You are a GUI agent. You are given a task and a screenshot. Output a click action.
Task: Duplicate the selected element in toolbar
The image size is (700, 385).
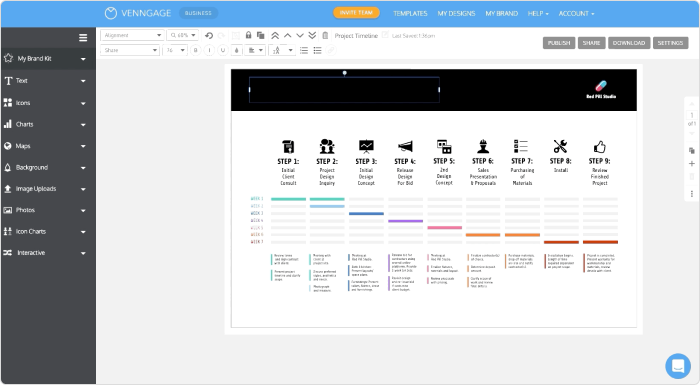point(261,35)
